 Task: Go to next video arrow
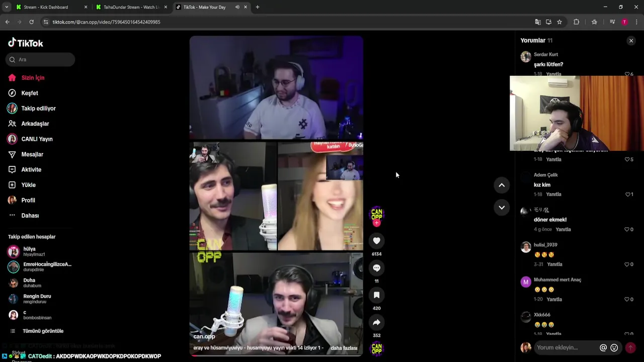point(502,207)
